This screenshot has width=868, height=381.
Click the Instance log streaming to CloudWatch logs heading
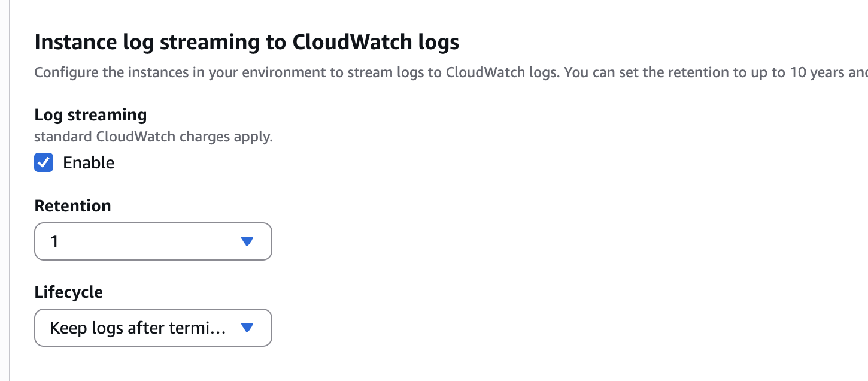(247, 43)
